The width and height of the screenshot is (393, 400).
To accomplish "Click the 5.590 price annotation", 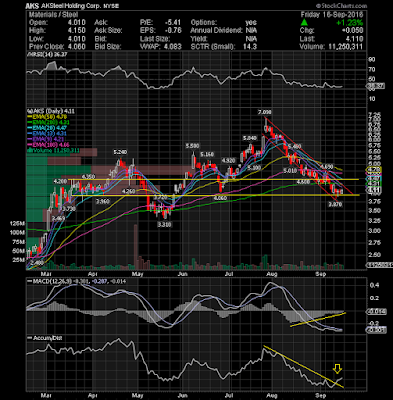I will [x=192, y=146].
